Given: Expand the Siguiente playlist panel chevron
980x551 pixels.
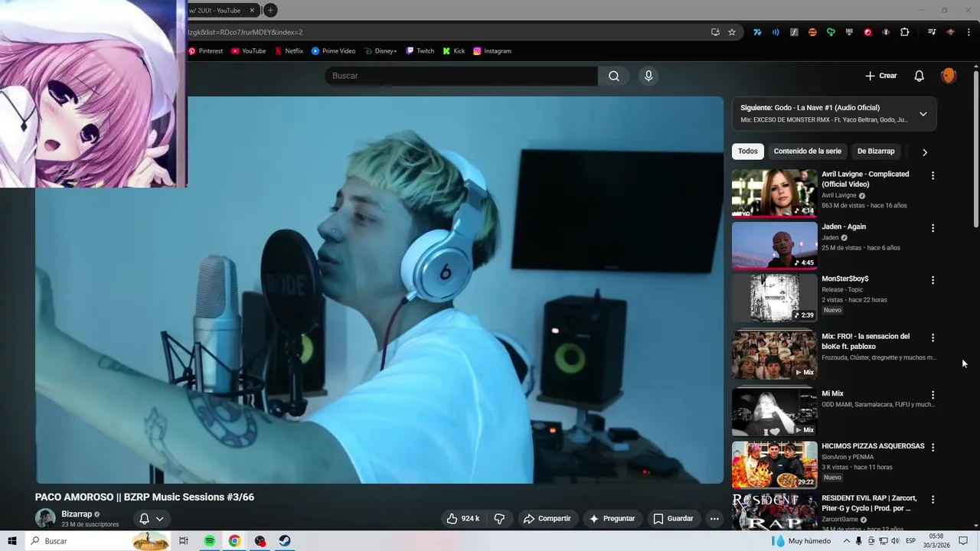Looking at the screenshot, I should tap(923, 114).
